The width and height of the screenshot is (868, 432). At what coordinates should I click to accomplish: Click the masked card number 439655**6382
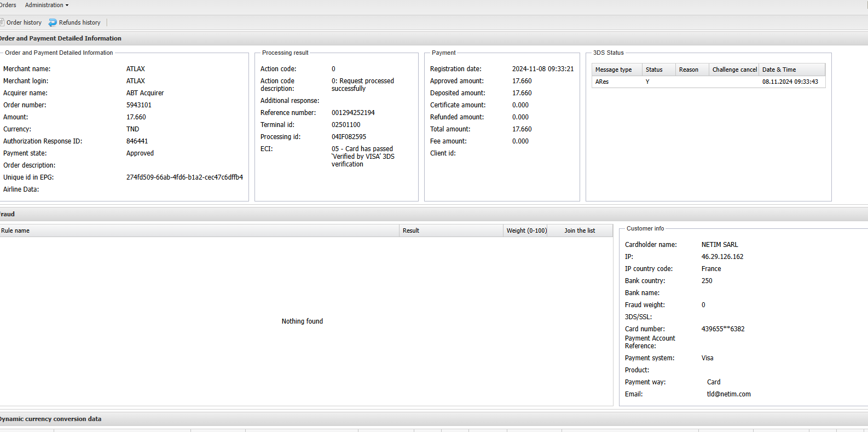point(722,329)
